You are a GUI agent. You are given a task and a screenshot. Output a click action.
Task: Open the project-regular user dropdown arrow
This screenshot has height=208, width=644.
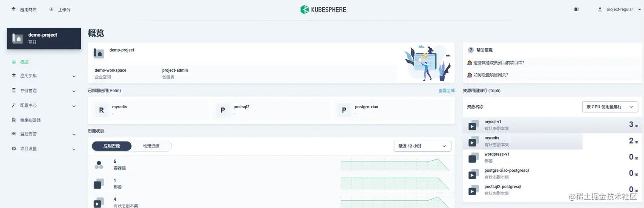tap(640, 9)
